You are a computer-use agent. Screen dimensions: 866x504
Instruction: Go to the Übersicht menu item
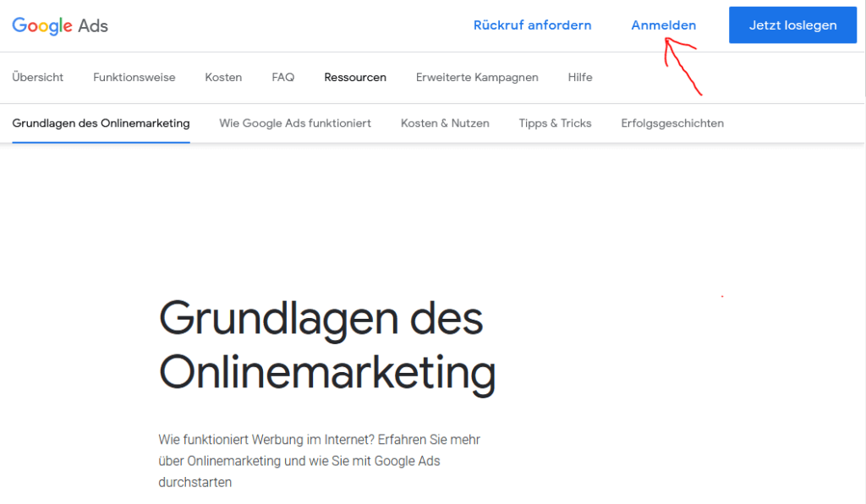pos(38,77)
